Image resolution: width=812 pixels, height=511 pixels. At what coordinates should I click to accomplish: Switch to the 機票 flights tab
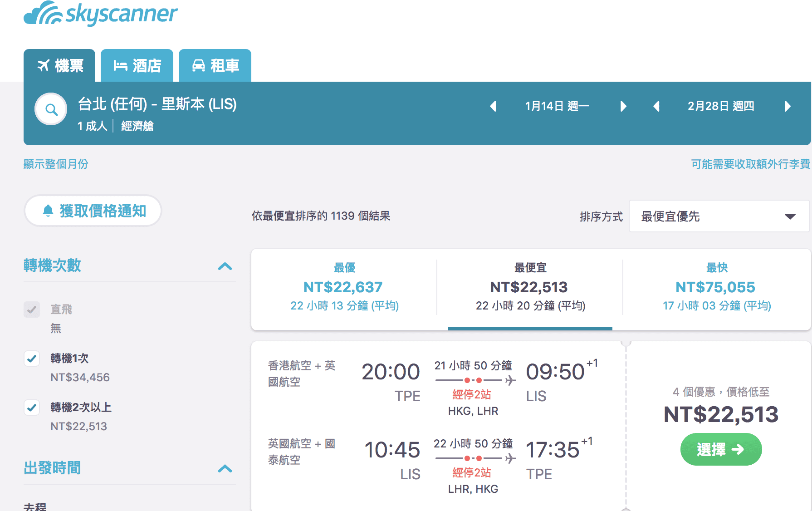pos(59,66)
